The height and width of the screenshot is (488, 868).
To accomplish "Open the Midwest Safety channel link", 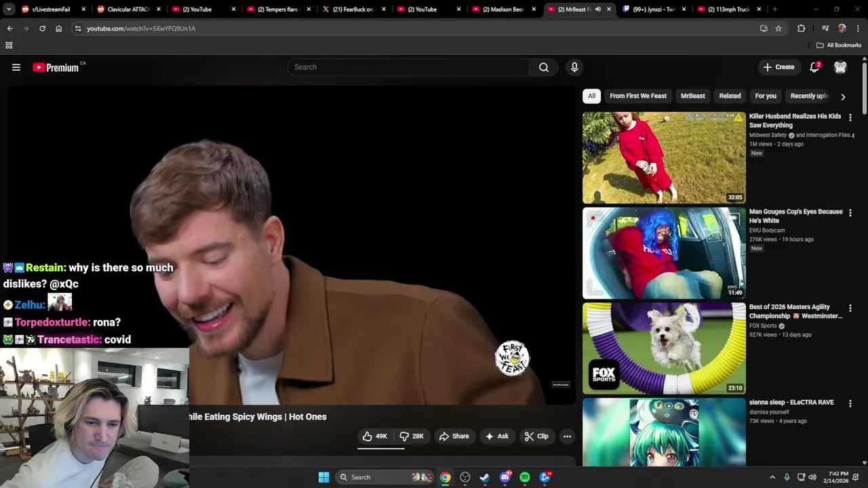I will click(x=768, y=136).
